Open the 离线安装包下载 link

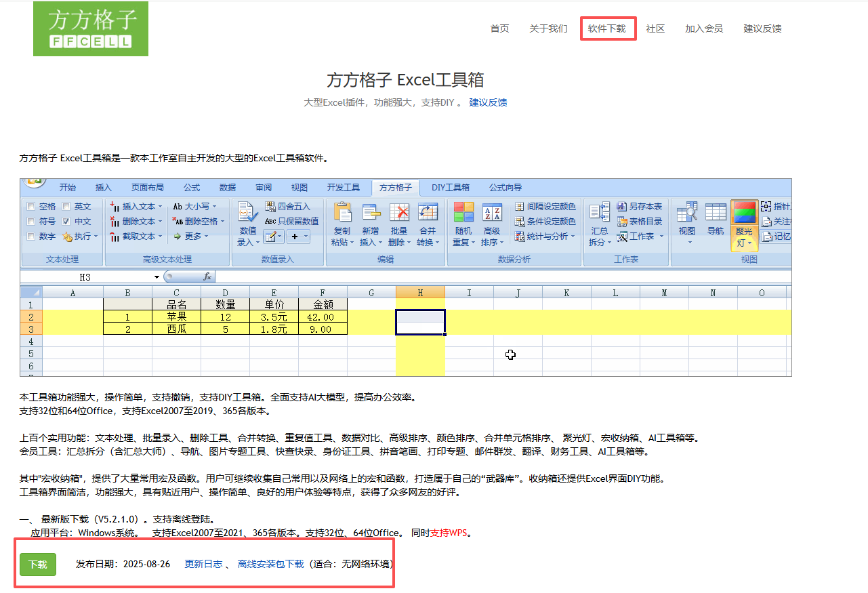point(271,564)
